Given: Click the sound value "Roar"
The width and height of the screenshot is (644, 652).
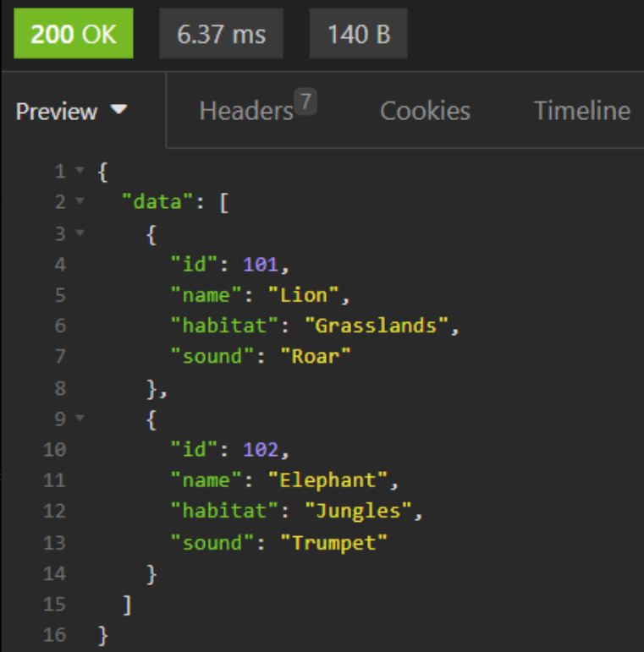Looking at the screenshot, I should [x=316, y=356].
